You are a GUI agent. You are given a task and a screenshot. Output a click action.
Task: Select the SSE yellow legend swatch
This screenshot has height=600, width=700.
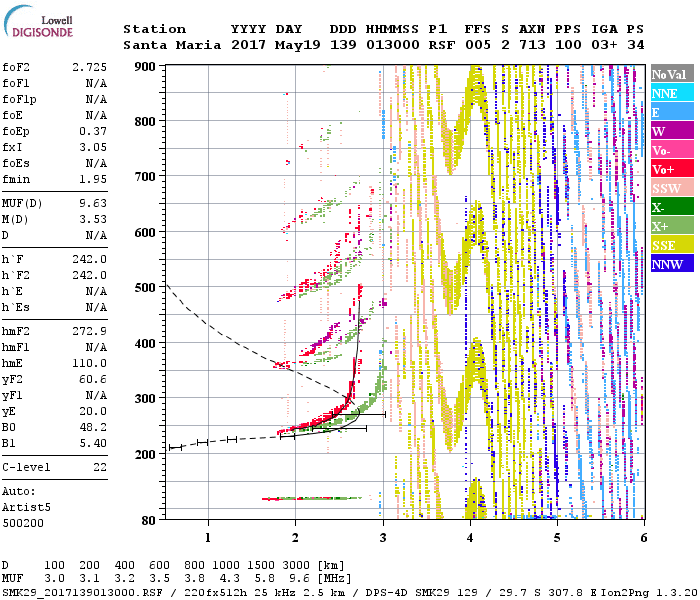[672, 245]
